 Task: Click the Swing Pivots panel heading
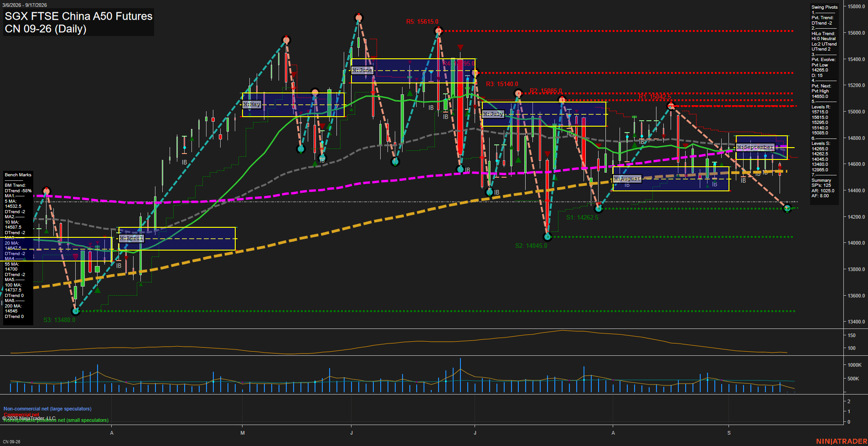824,7
